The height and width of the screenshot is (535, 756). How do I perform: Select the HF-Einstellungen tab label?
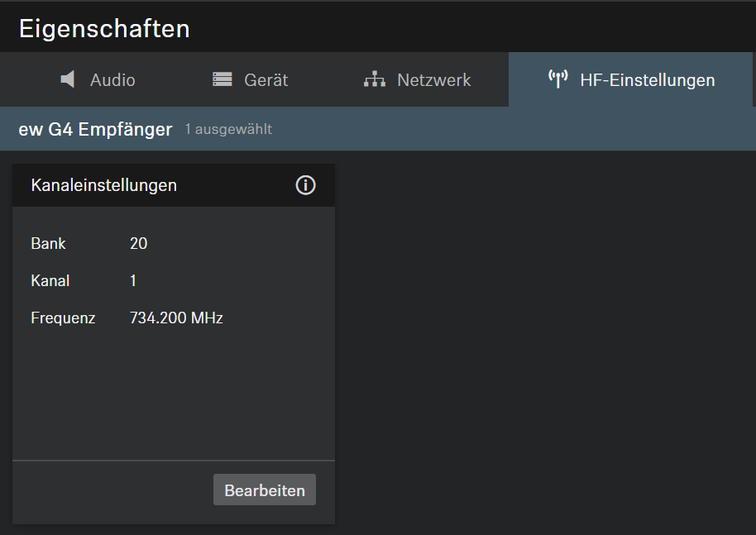(x=647, y=80)
